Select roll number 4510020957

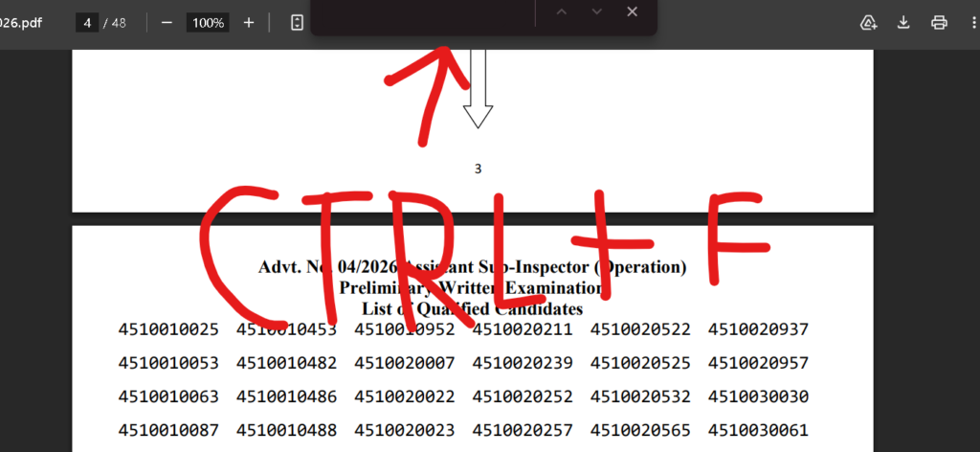(758, 363)
